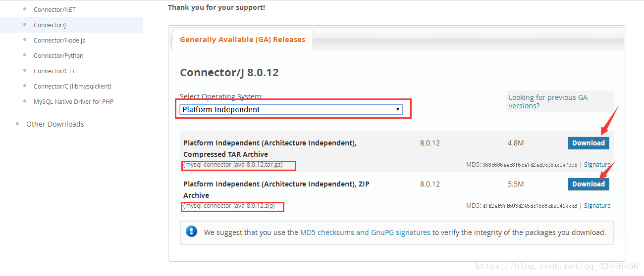Open Other Downloads in the sidebar
The image size is (644, 276).
(x=55, y=124)
